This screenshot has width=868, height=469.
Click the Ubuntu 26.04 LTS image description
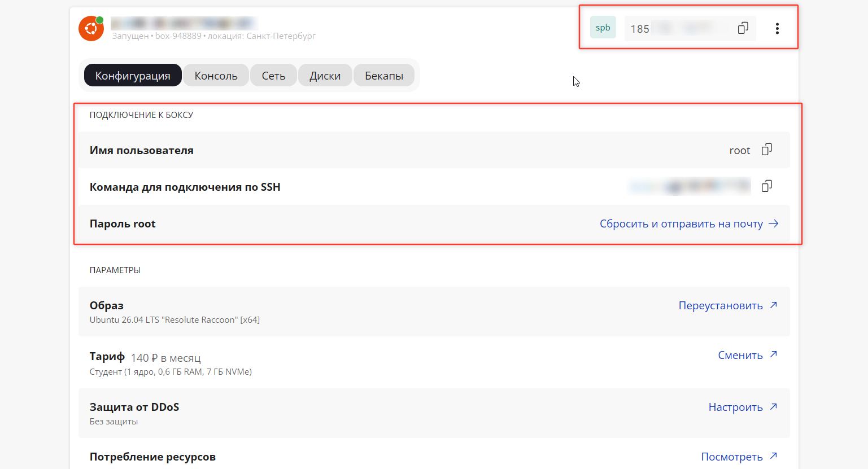pyautogui.click(x=175, y=320)
